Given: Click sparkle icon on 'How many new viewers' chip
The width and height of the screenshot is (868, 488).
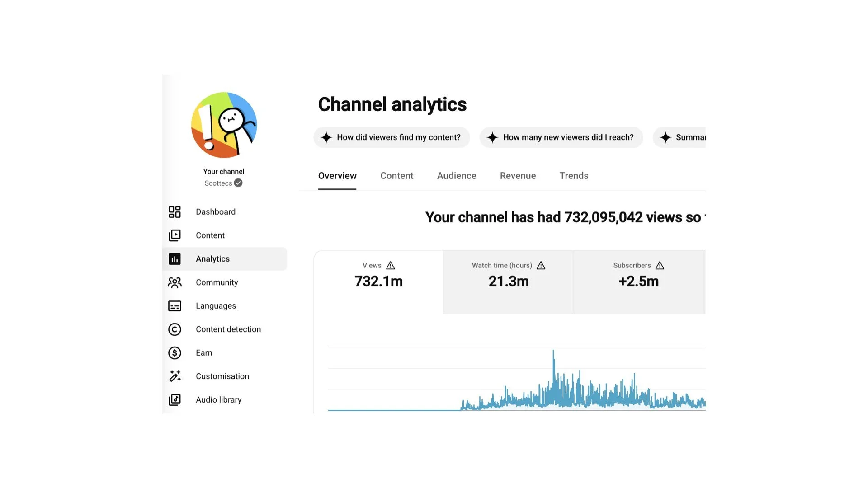Looking at the screenshot, I should tap(492, 137).
